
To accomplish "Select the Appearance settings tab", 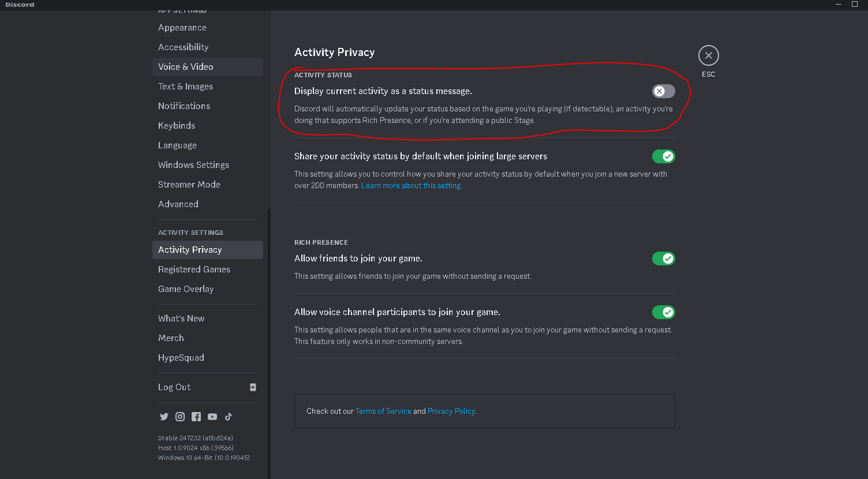I will pos(182,28).
